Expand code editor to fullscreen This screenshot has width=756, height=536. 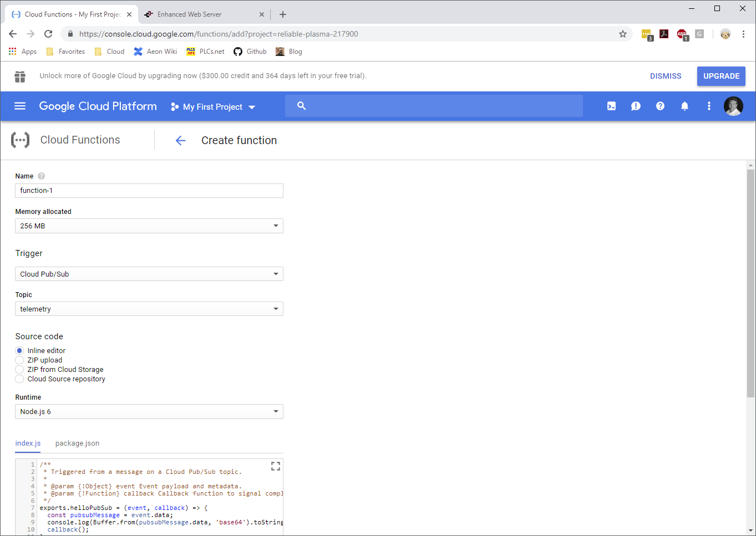point(276,466)
